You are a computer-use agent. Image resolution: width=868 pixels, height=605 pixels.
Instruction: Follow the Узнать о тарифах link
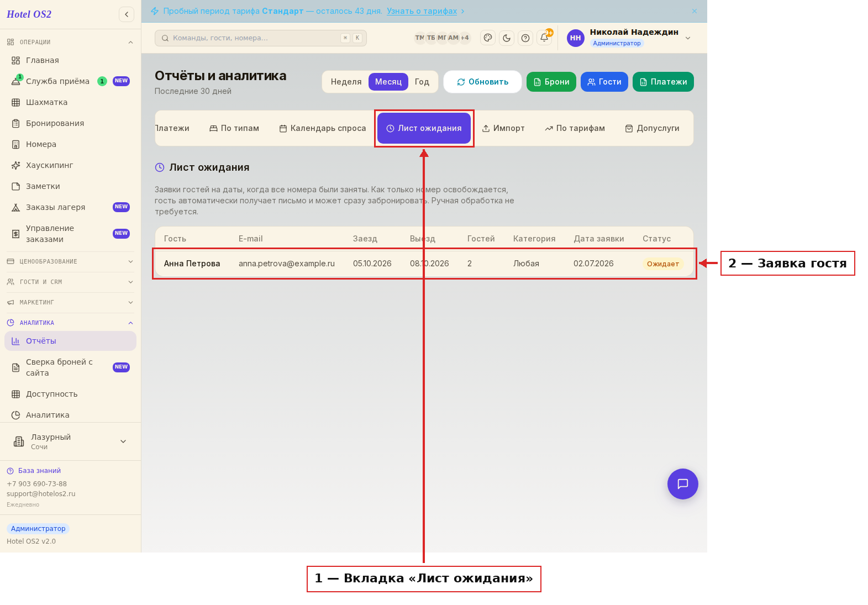(x=422, y=11)
